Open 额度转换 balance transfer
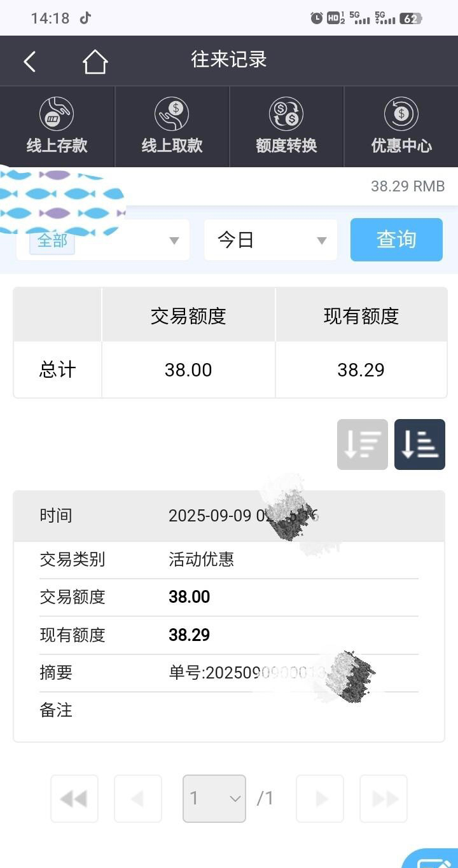Viewport: 458px width, 868px height. 286,127
